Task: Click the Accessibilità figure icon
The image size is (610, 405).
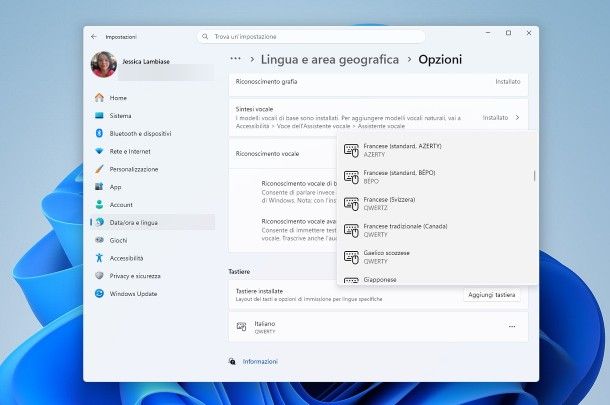Action: (x=99, y=258)
